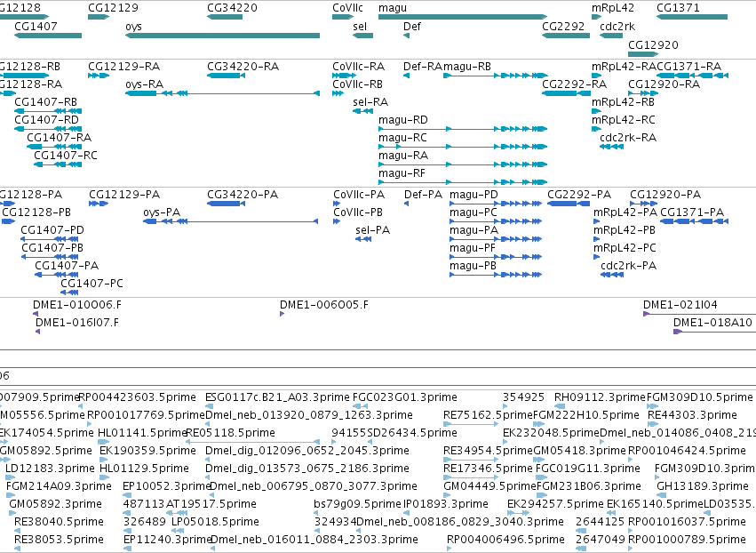Click protein magu-PF
This screenshot has height=553, width=756.
tap(496, 257)
